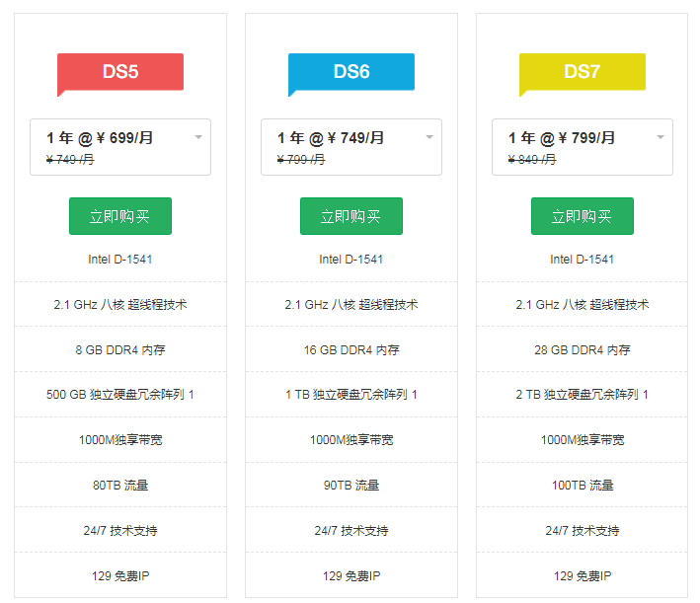This screenshot has width=700, height=603.
Task: Click the 2 TB 独立硬盘冗余阵列 spec
Action: [583, 395]
